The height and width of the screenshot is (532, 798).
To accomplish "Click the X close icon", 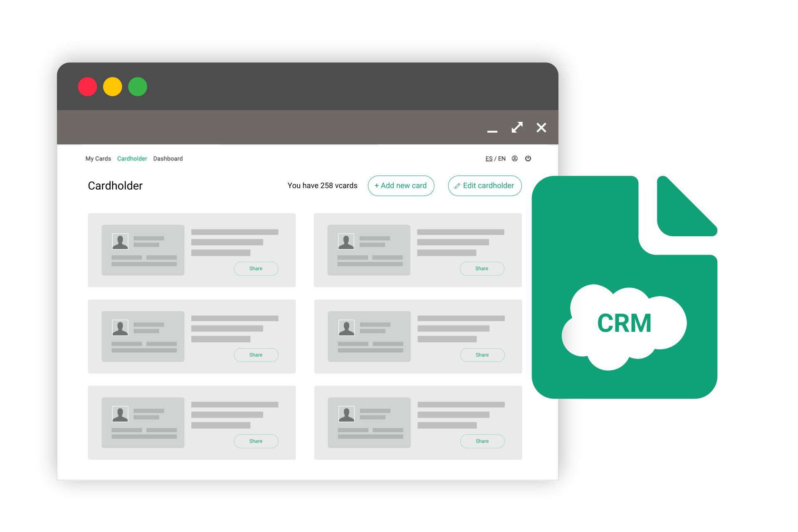I will pyautogui.click(x=541, y=127).
